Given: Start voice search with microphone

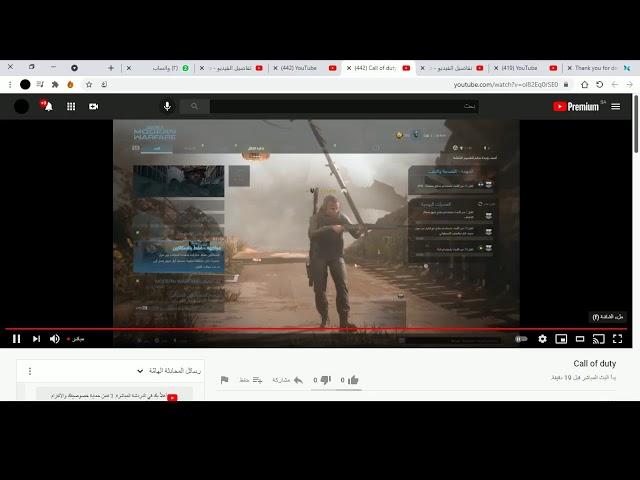Looking at the screenshot, I should (167, 107).
